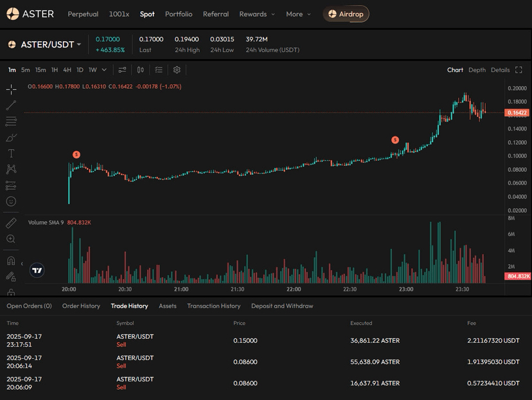Select the ruler measure tool
Image resolution: width=532 pixels, height=400 pixels.
coord(11,223)
